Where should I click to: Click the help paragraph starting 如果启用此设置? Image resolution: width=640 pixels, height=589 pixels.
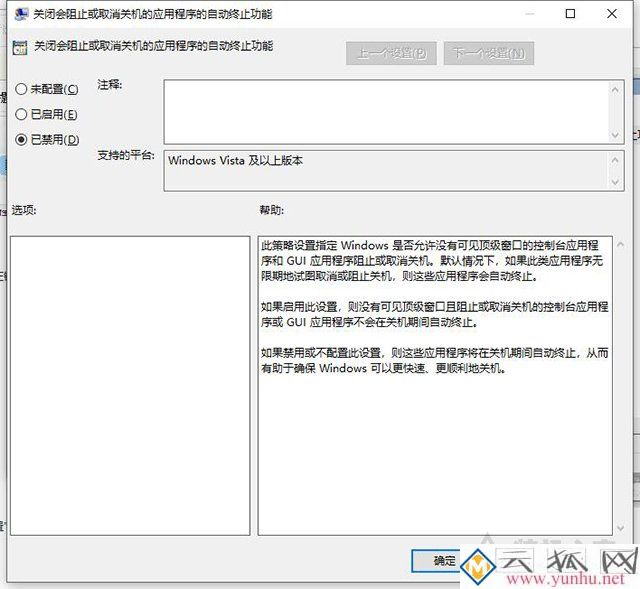(435, 315)
